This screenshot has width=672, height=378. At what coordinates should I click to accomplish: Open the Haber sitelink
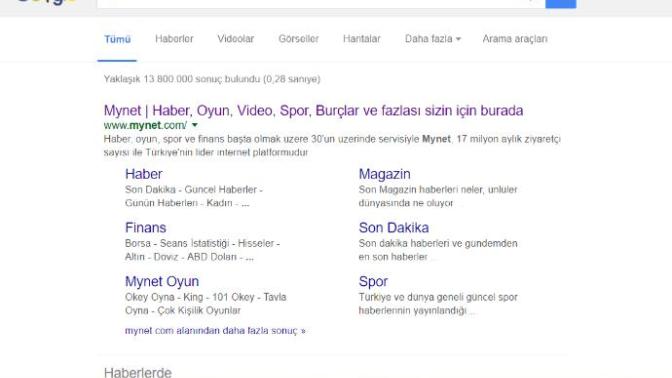tap(144, 174)
